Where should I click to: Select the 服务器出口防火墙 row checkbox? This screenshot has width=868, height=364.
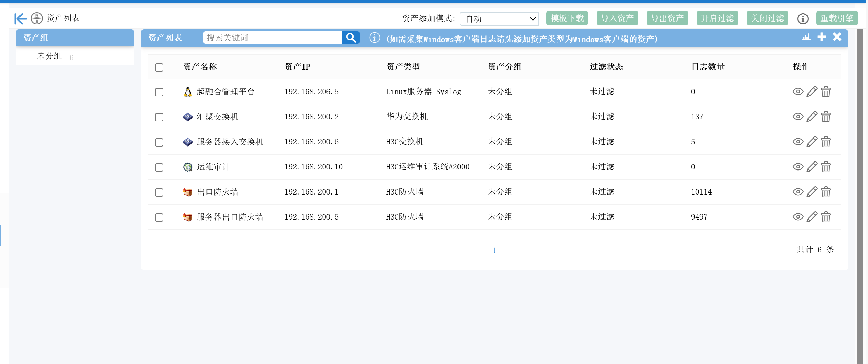coord(159,217)
